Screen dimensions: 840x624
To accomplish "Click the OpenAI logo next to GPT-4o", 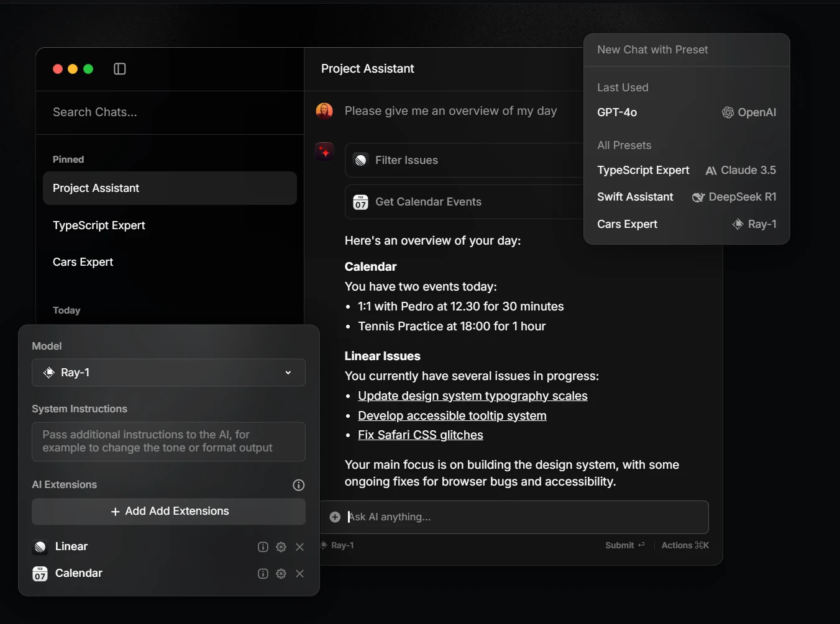I will tap(726, 112).
